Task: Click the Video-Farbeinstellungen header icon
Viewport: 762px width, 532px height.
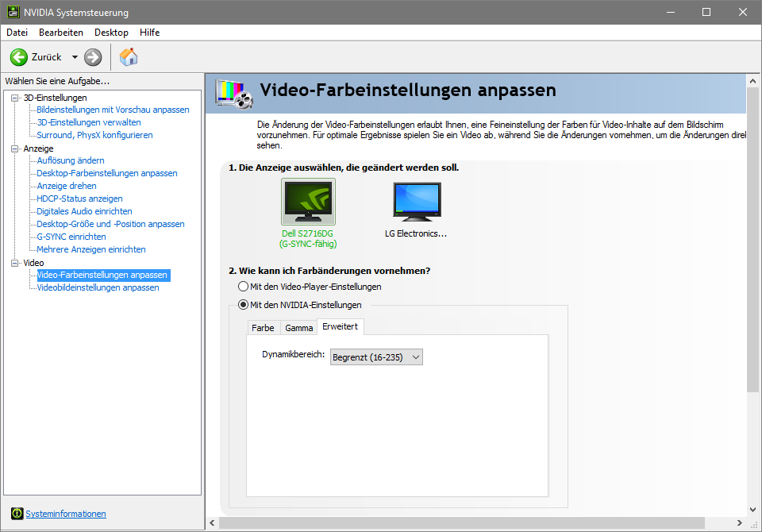Action: (235, 94)
